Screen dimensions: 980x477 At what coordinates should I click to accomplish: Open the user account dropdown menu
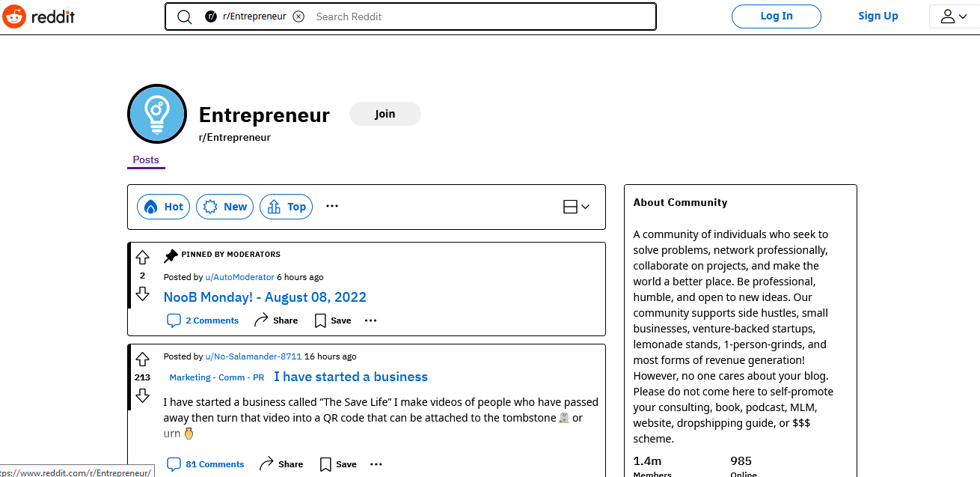tap(954, 16)
